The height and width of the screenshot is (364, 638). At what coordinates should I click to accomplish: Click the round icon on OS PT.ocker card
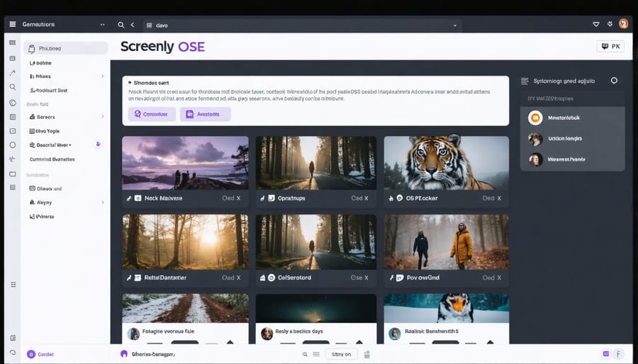(x=400, y=198)
